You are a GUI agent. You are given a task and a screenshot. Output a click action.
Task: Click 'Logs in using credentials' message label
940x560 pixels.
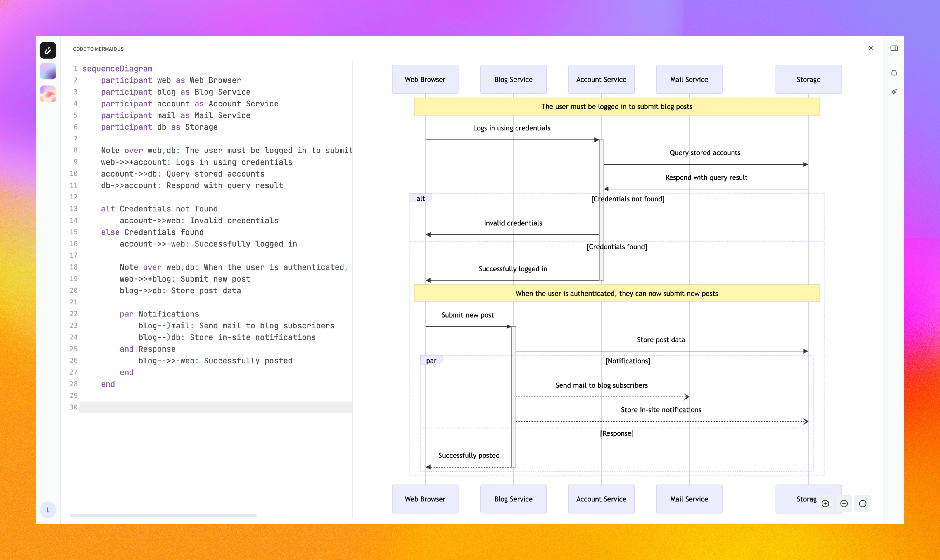[x=512, y=128]
